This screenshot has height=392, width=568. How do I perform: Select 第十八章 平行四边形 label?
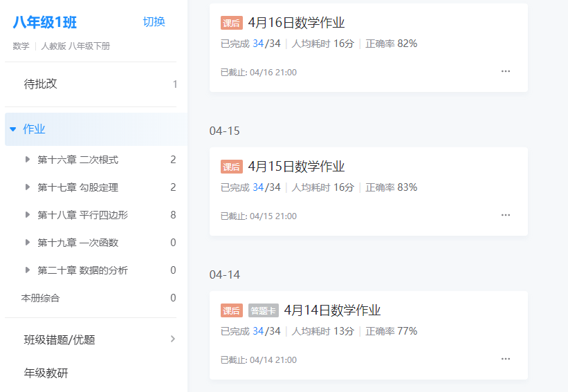click(82, 215)
